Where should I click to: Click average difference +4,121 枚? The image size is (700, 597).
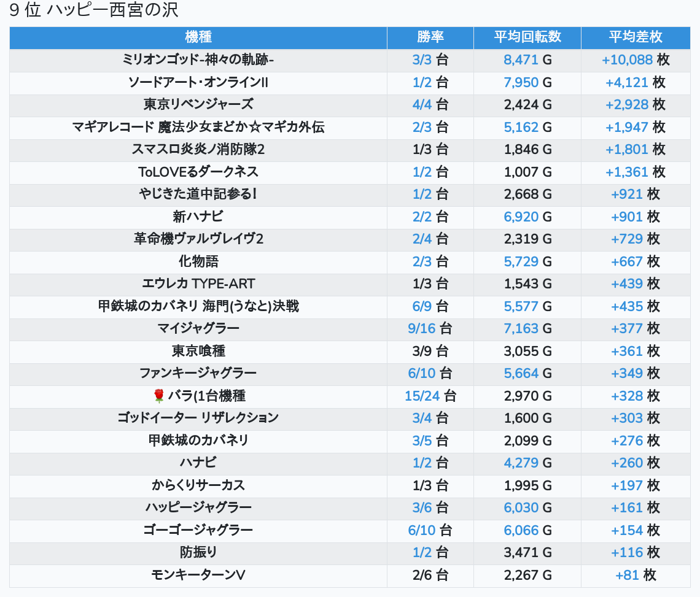[636, 82]
